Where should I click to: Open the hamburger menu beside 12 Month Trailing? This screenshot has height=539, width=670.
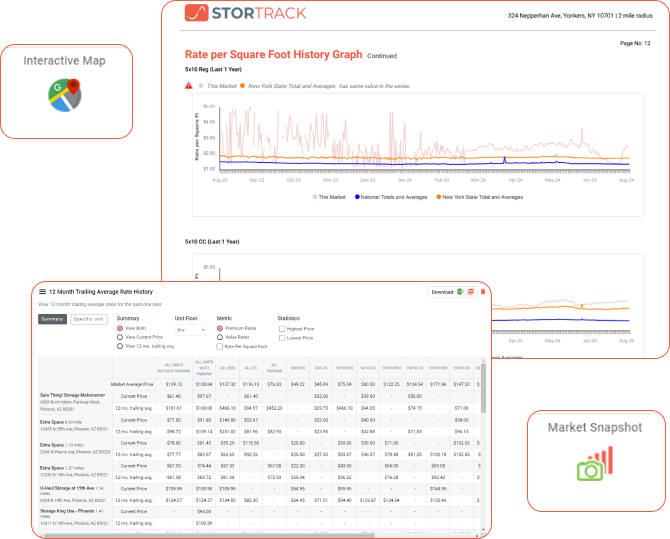coord(42,292)
